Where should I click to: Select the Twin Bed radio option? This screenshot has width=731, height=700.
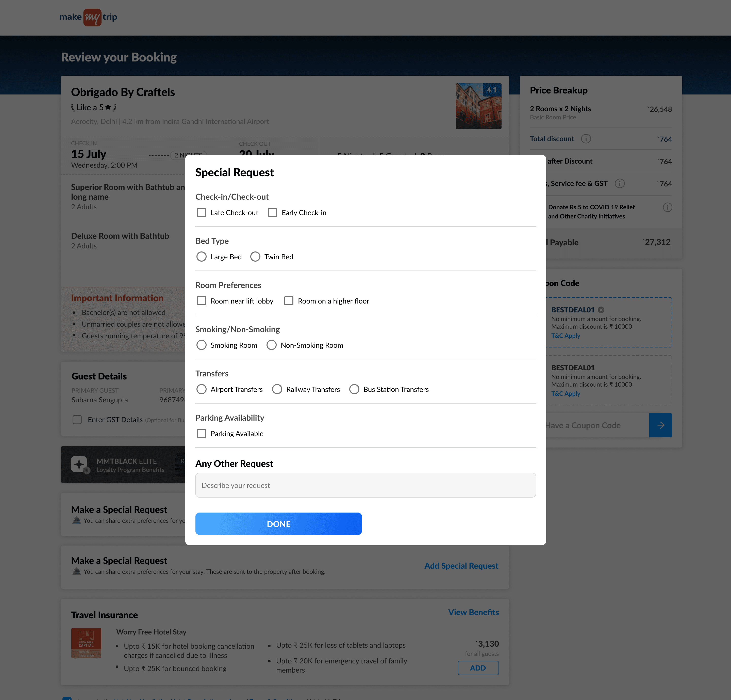click(255, 257)
